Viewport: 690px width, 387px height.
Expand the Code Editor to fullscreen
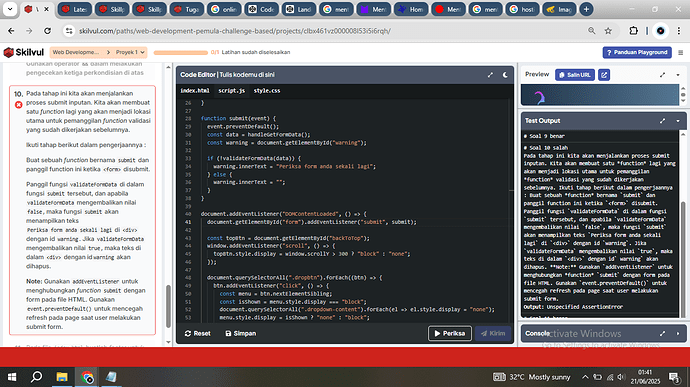[490, 75]
